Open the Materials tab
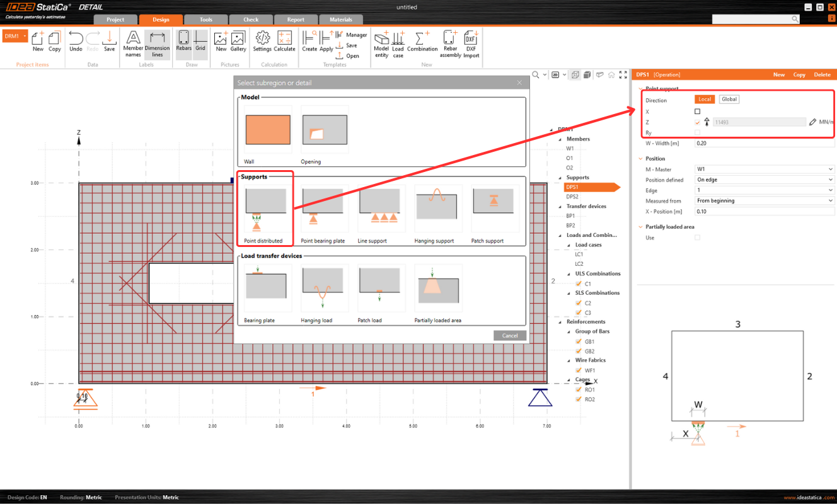The image size is (837, 504). click(x=341, y=20)
